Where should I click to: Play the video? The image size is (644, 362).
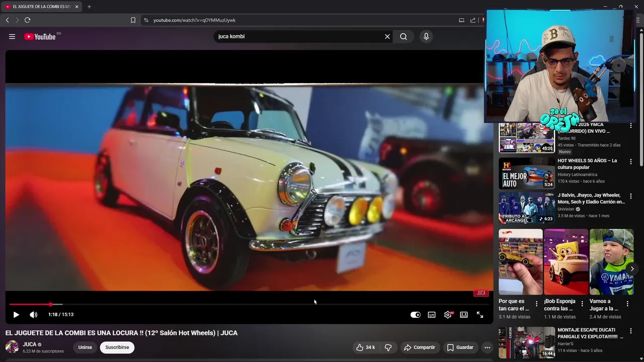(x=16, y=315)
